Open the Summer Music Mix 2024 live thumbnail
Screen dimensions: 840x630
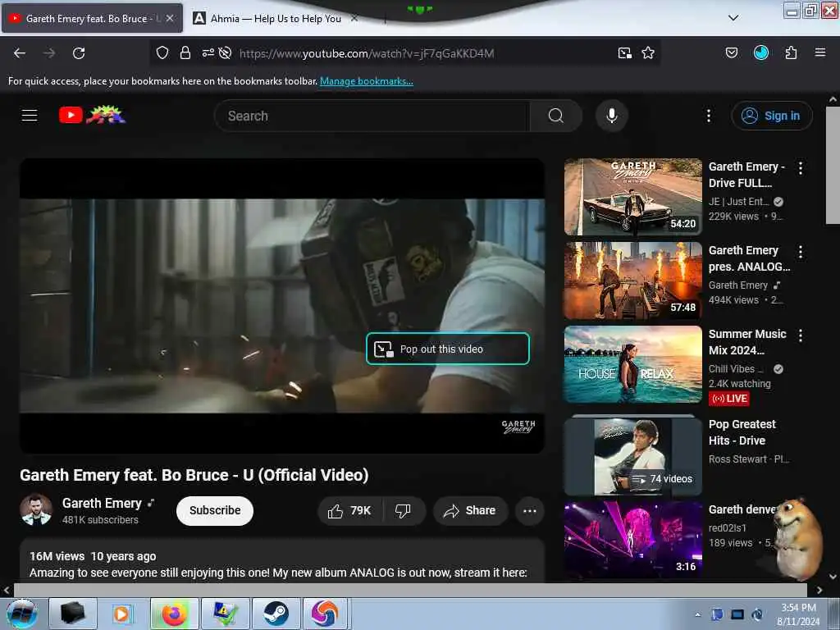[x=632, y=363]
